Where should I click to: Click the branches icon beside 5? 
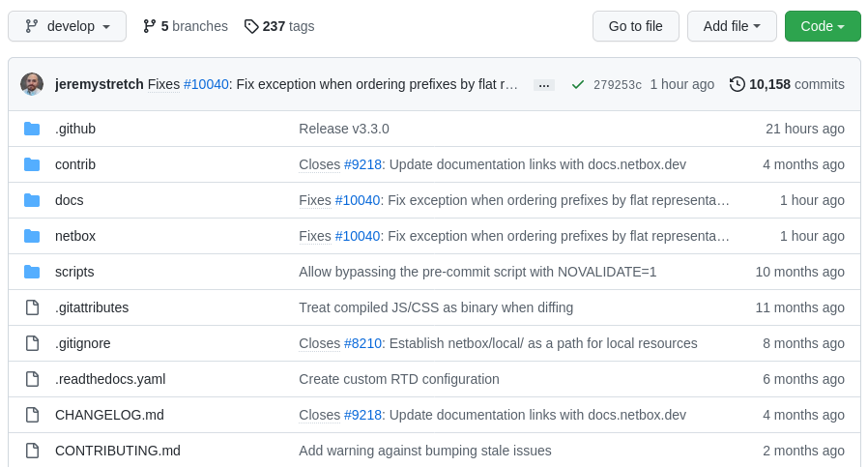pyautogui.click(x=150, y=26)
